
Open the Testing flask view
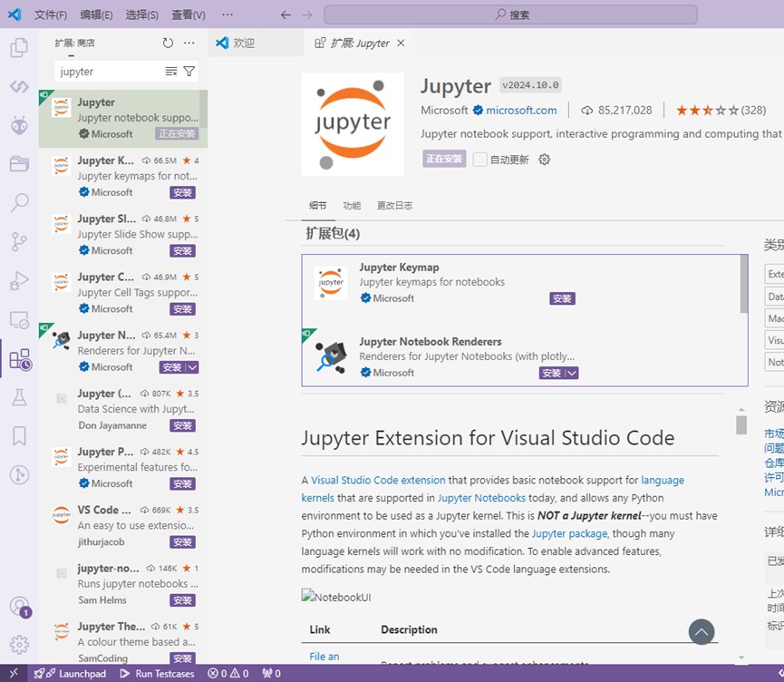coord(19,397)
